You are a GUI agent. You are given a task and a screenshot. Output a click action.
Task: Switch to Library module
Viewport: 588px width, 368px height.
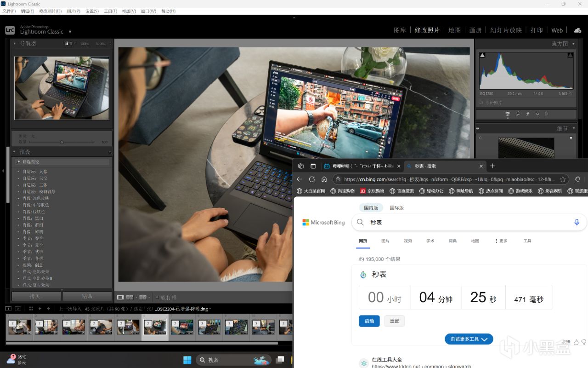point(400,30)
